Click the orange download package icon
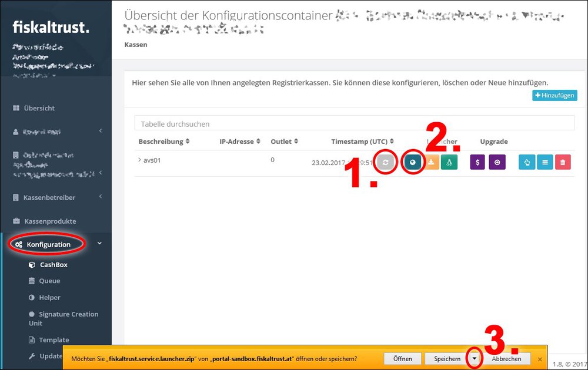Viewport: 588px width, 370px height. (x=431, y=162)
